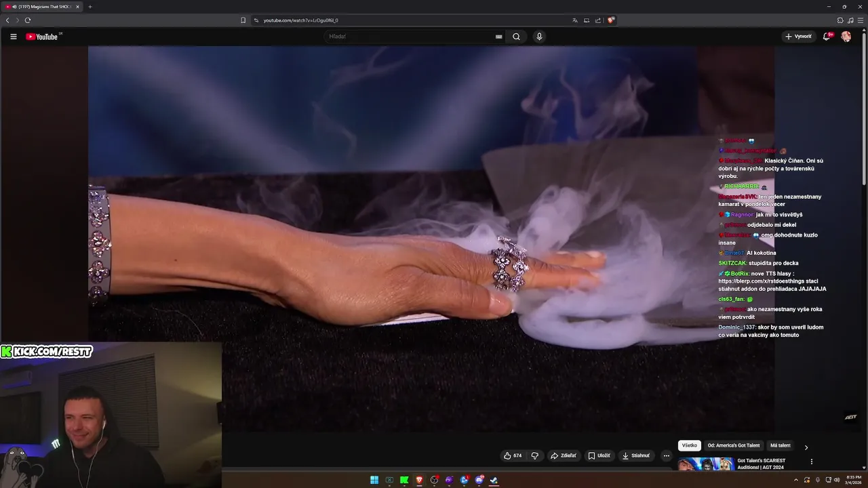Viewport: 868px width, 488px height.
Task: Open the on-screen keyboard icon in search box
Action: click(x=499, y=37)
